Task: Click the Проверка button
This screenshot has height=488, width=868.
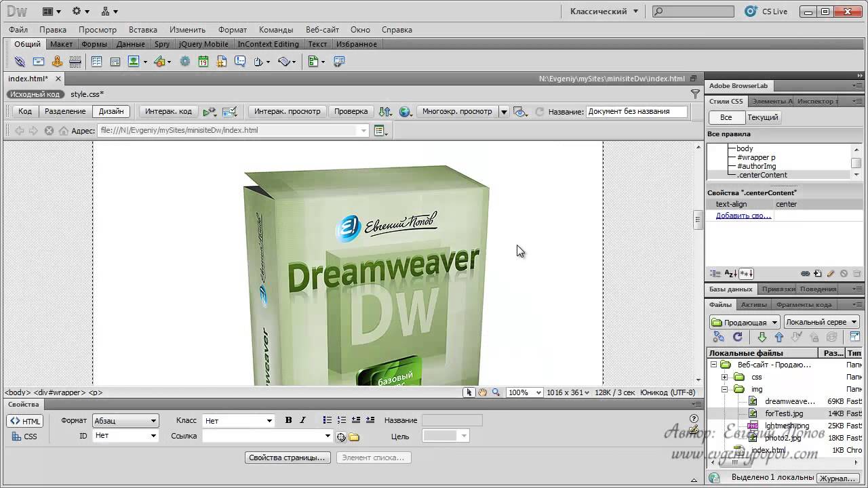Action: click(x=351, y=111)
